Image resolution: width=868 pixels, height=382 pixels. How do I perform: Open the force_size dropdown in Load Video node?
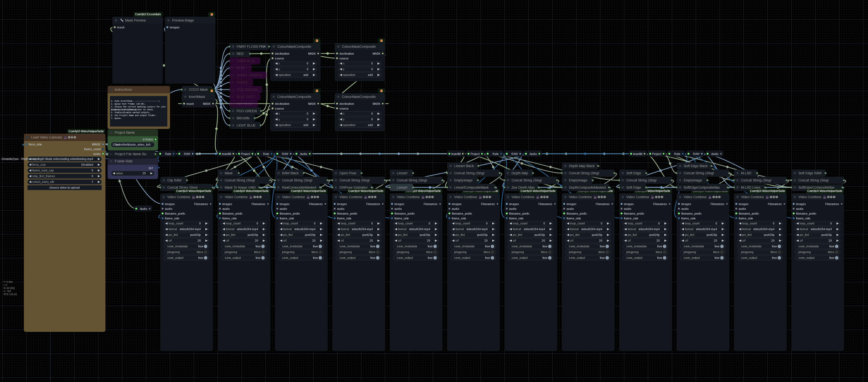[64, 164]
